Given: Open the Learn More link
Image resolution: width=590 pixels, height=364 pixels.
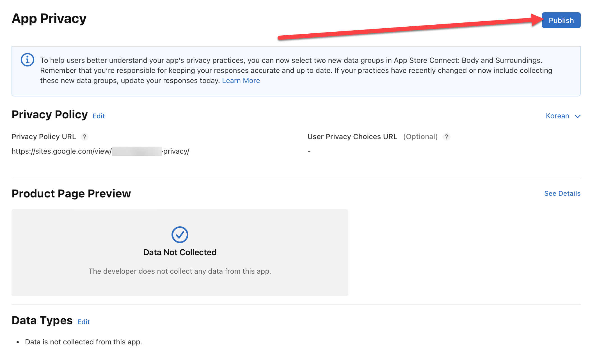Looking at the screenshot, I should click(x=241, y=81).
